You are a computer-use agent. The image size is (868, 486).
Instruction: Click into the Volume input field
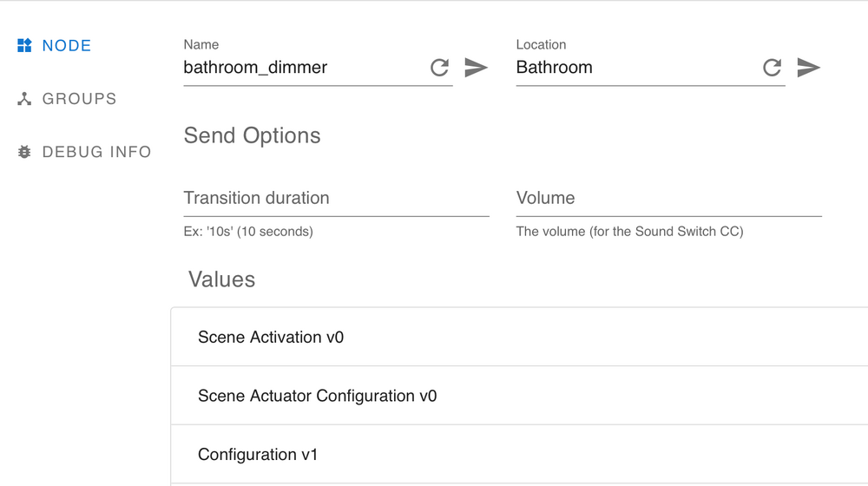click(668, 199)
